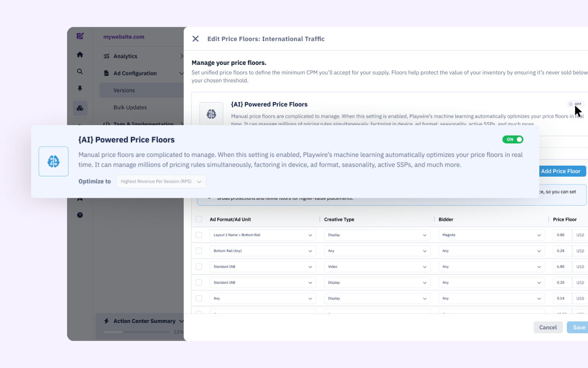Open the Optimize to dropdown
Image resolution: width=588 pixels, height=368 pixels.
point(161,181)
